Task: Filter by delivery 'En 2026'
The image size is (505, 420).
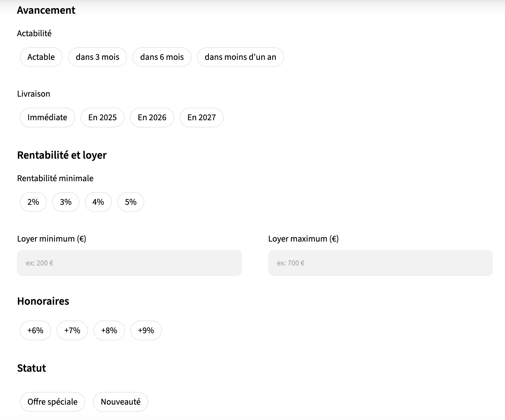Action: coord(152,117)
